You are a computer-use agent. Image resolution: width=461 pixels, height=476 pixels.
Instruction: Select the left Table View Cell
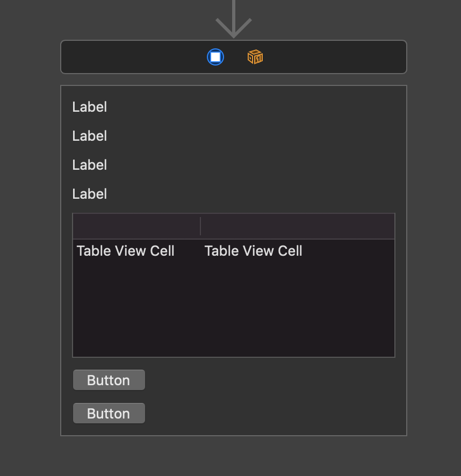tap(126, 251)
